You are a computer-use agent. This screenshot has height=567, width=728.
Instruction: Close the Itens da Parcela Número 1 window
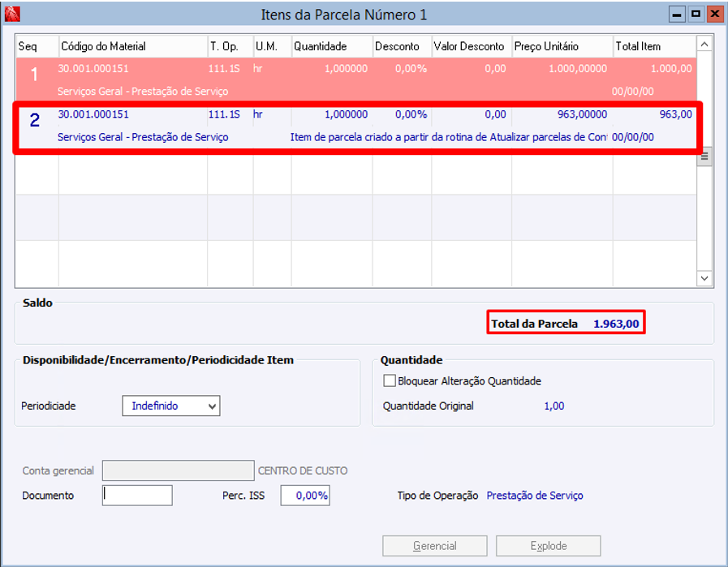click(714, 15)
